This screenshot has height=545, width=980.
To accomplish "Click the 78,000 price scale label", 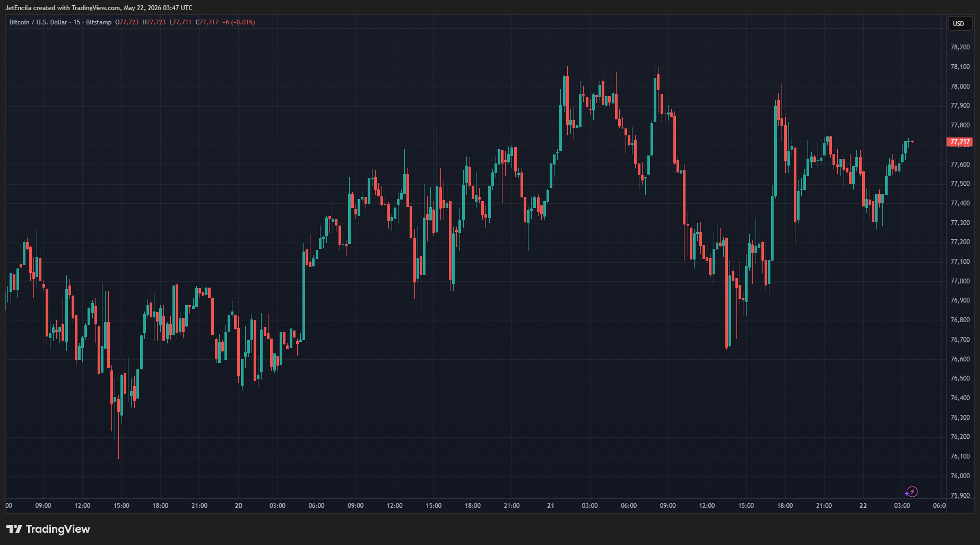I will [x=960, y=86].
